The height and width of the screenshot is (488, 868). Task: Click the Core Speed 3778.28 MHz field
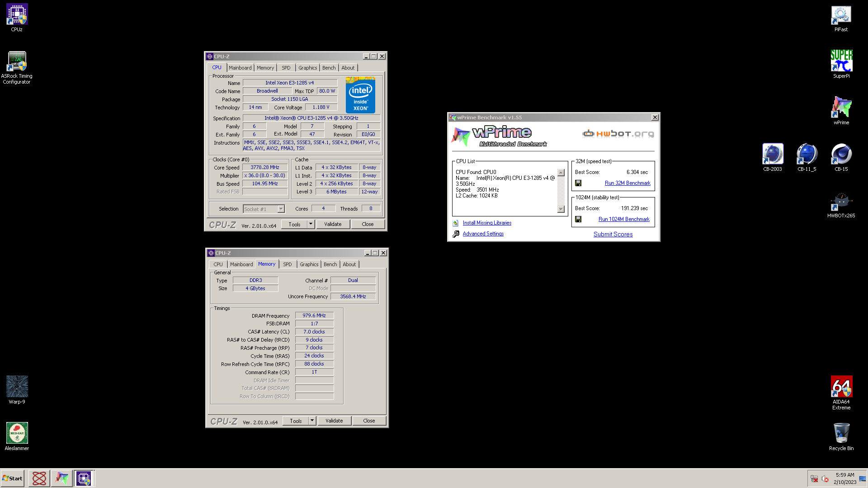[265, 167]
